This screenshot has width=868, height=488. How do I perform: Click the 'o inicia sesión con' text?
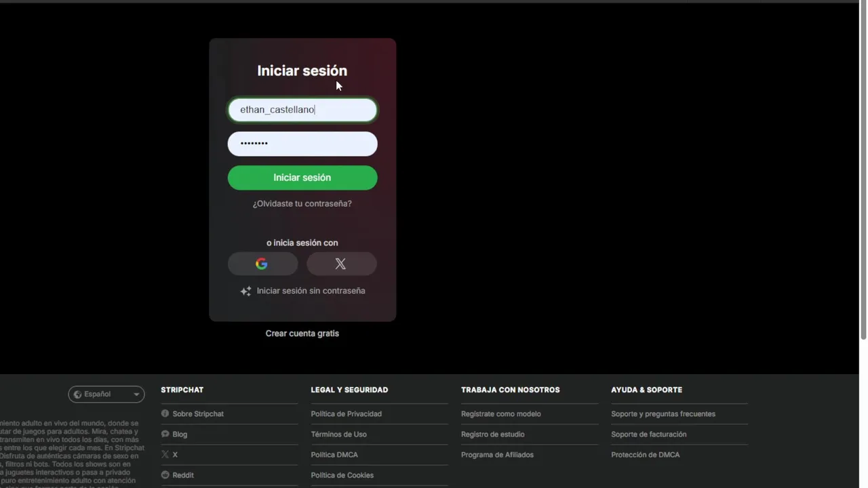(302, 243)
